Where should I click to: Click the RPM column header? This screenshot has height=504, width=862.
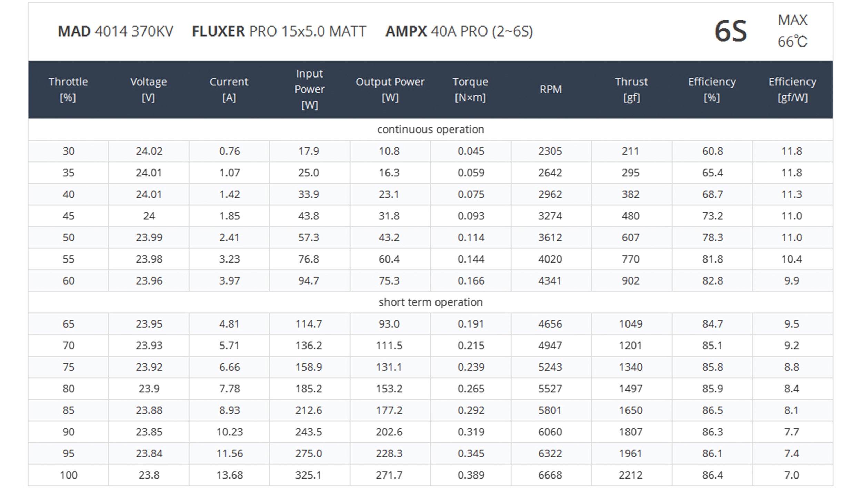[551, 90]
